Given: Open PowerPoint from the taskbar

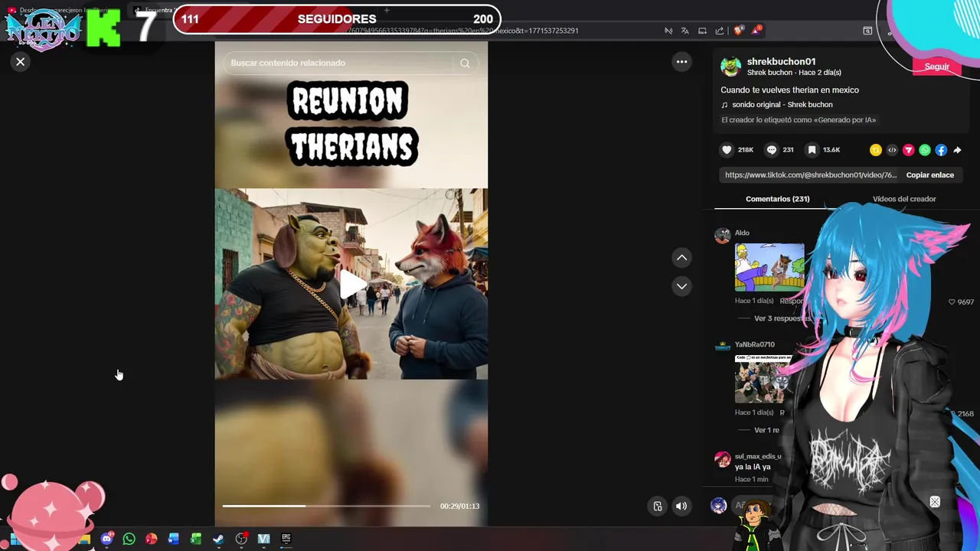Looking at the screenshot, I should pos(152,539).
